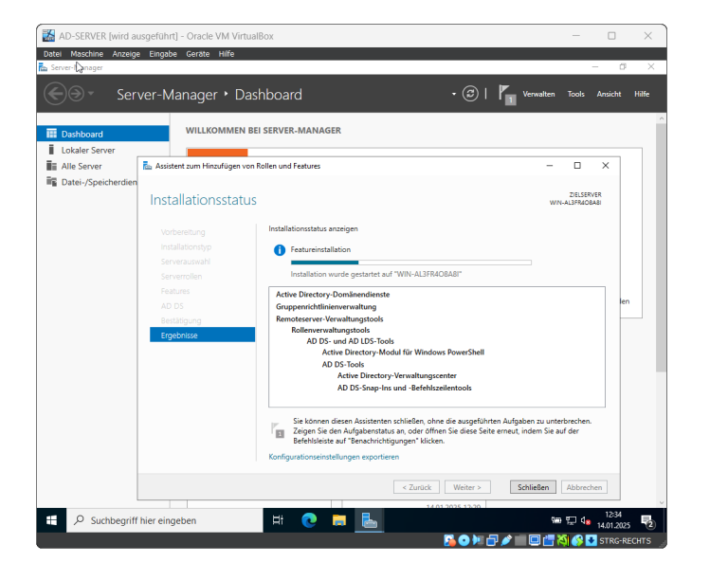Click the wizard title bar icon
The width and height of the screenshot is (728, 562).
[x=147, y=166]
